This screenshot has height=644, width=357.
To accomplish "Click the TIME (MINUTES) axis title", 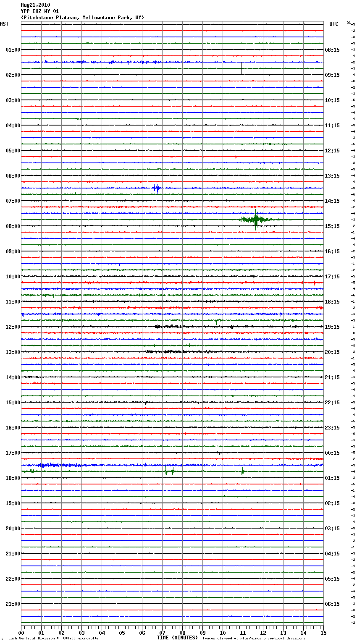I will click(177, 638).
